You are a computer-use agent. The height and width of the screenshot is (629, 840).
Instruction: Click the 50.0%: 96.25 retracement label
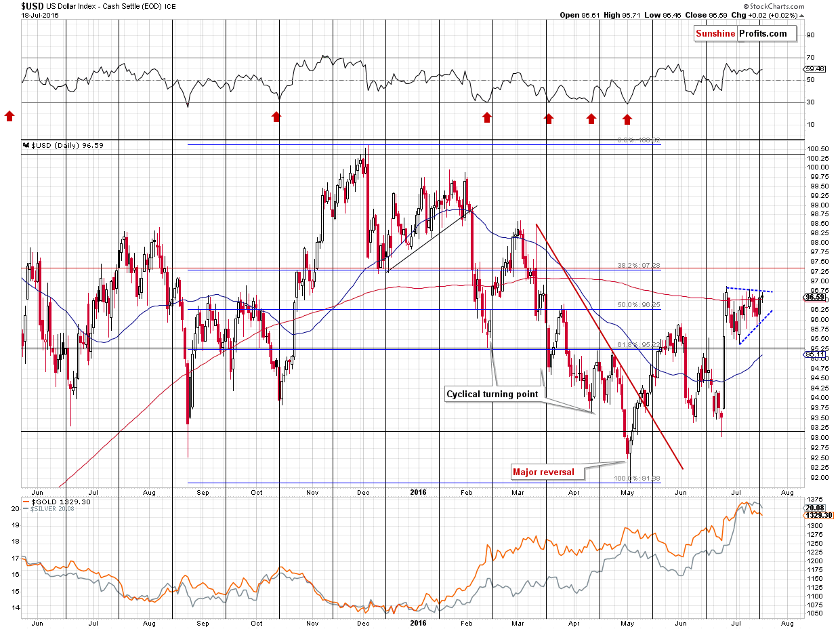click(640, 305)
